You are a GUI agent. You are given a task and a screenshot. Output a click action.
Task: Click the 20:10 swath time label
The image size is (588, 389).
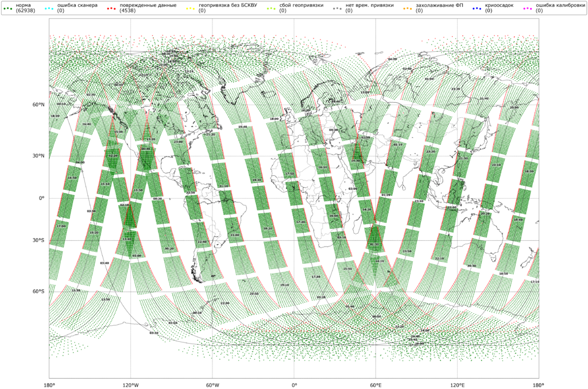496,165
